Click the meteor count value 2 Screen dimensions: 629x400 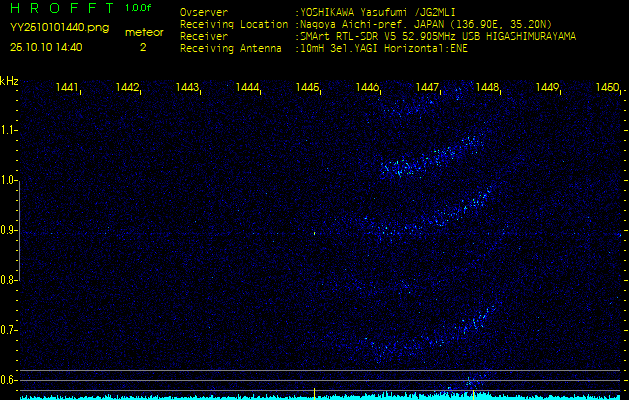pos(142,46)
